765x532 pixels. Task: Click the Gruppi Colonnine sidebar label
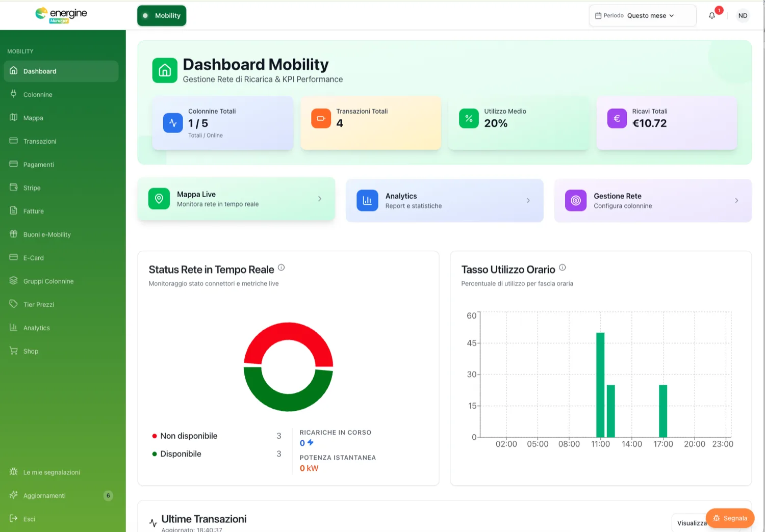click(x=48, y=281)
